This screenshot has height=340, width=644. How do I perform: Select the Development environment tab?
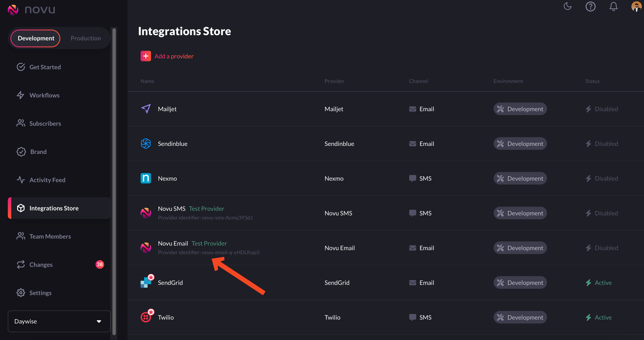(x=36, y=38)
